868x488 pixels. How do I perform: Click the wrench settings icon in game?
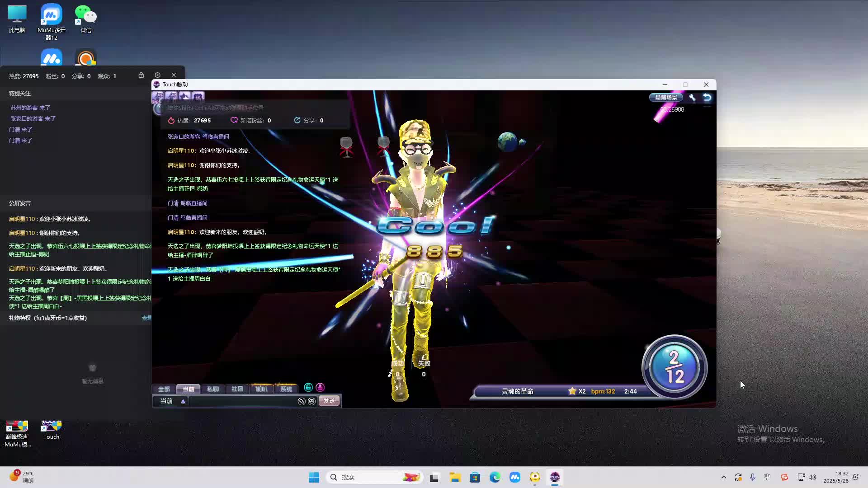692,98
